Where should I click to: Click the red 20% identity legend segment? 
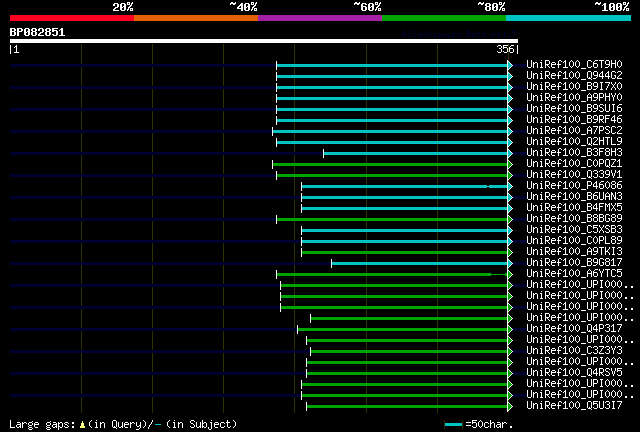pyautogui.click(x=72, y=18)
